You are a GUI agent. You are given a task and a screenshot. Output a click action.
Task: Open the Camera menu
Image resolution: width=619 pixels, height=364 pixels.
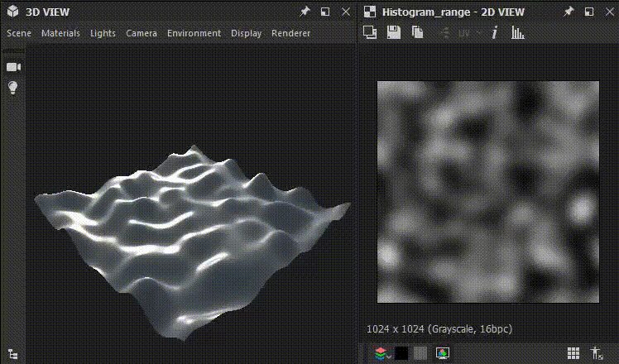coord(142,33)
